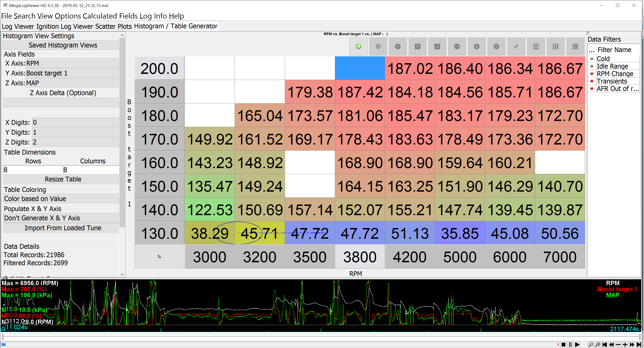Screen dimensions: 644x348
Task: Open the X Axis RPM field selector
Action: click(x=72, y=63)
